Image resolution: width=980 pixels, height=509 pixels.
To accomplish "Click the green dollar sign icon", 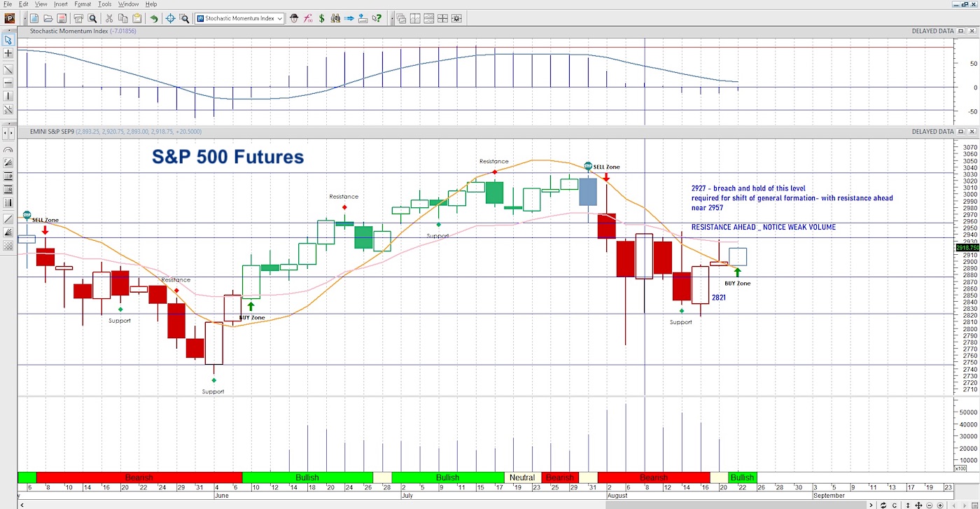I will [x=322, y=18].
